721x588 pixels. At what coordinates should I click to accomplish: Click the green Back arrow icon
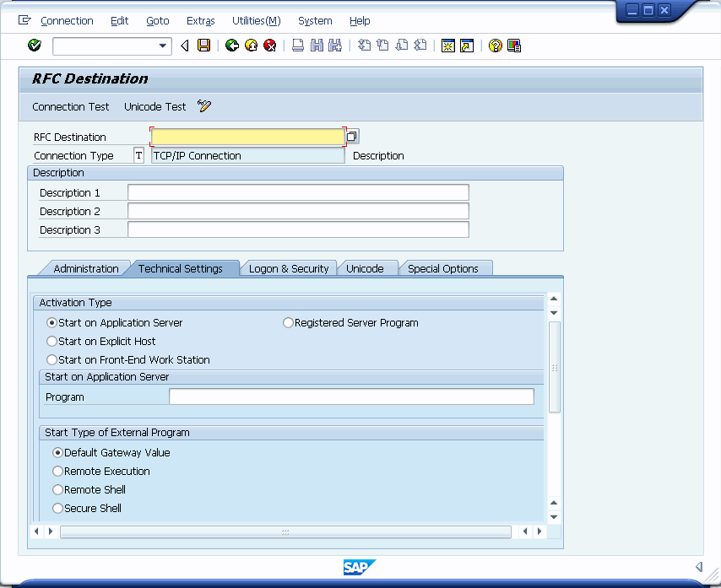tap(231, 46)
